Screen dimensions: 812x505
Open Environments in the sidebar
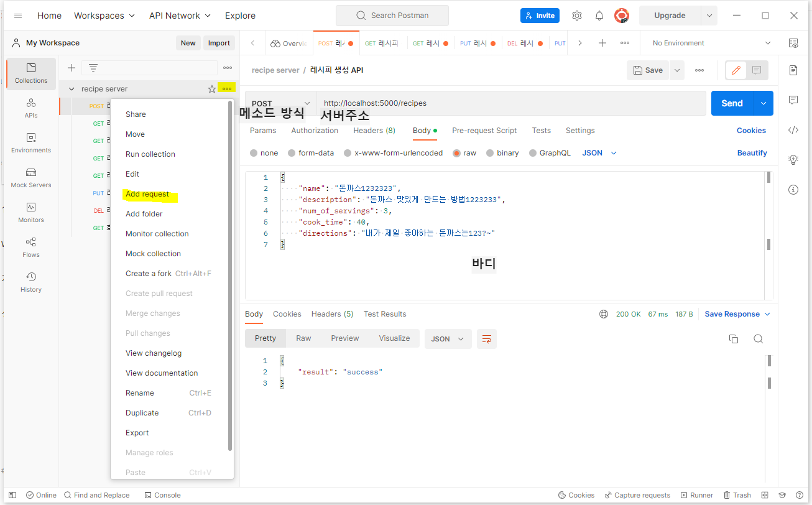[x=31, y=142]
